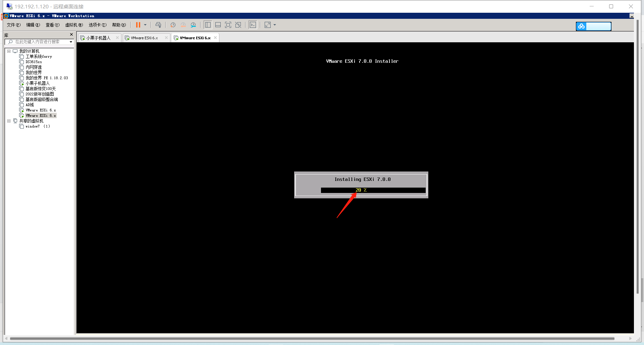Switch to full screen mode
Image resolution: width=644 pixels, height=345 pixels.
pyautogui.click(x=228, y=25)
